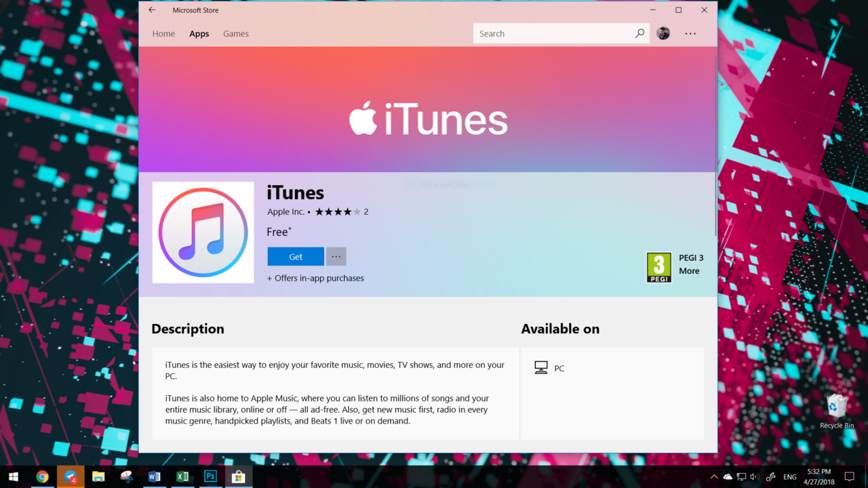Open the See more dots menu in header
This screenshot has width=868, height=488.
point(690,33)
